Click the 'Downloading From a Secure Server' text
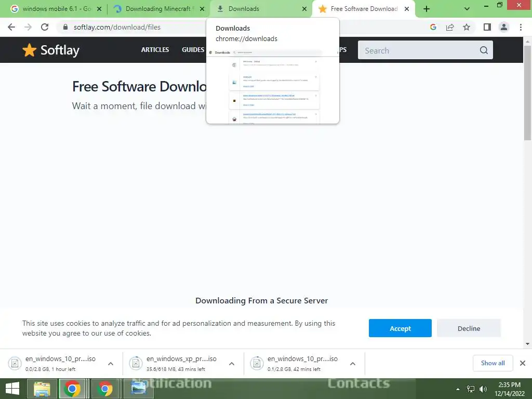This screenshot has width=532, height=399. 262,301
